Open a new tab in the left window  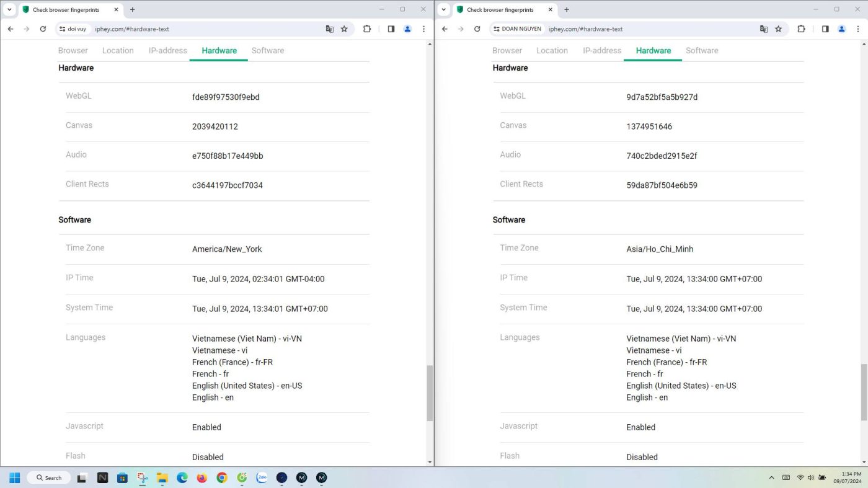[132, 9]
